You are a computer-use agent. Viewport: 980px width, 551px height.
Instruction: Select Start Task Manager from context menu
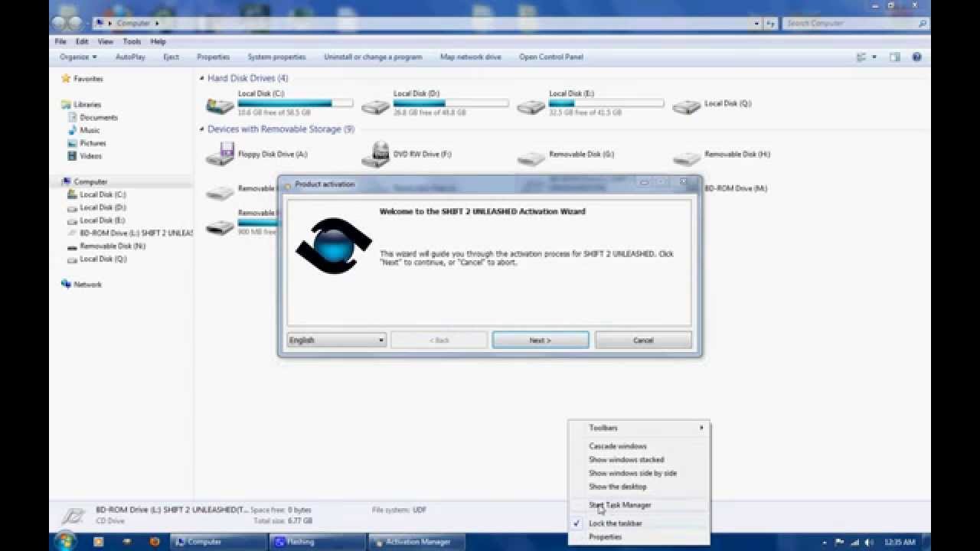(x=620, y=505)
